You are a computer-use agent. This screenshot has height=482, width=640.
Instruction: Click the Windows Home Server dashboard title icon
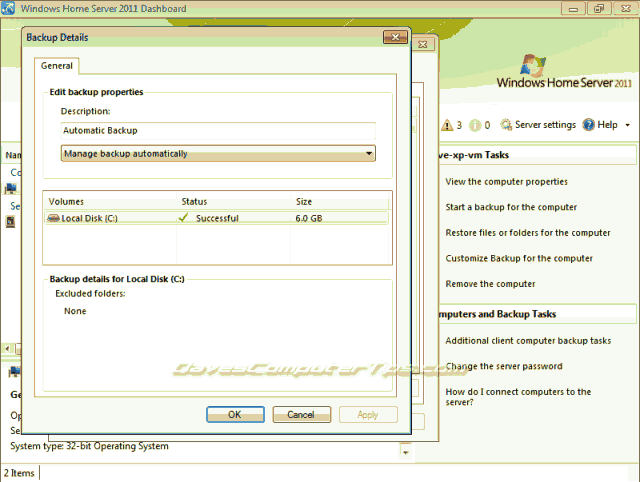point(8,8)
